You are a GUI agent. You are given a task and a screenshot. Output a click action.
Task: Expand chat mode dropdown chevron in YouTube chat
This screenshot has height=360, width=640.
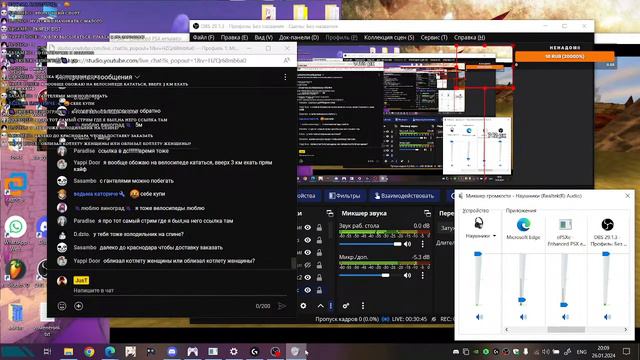click(x=138, y=77)
